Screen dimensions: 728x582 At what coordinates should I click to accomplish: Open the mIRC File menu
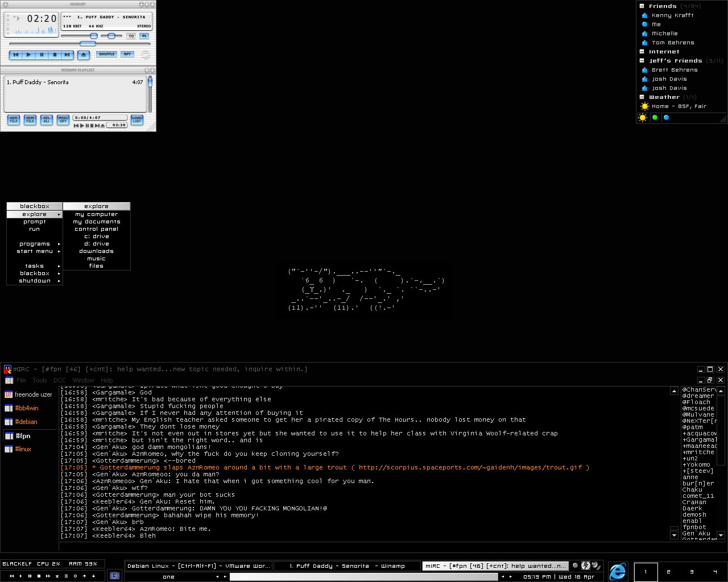(21, 380)
